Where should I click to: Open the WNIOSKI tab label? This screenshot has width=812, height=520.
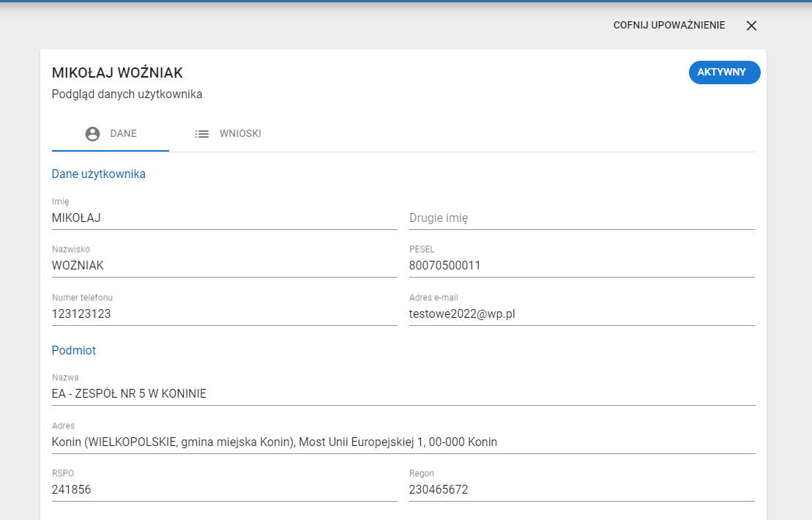[x=240, y=134]
